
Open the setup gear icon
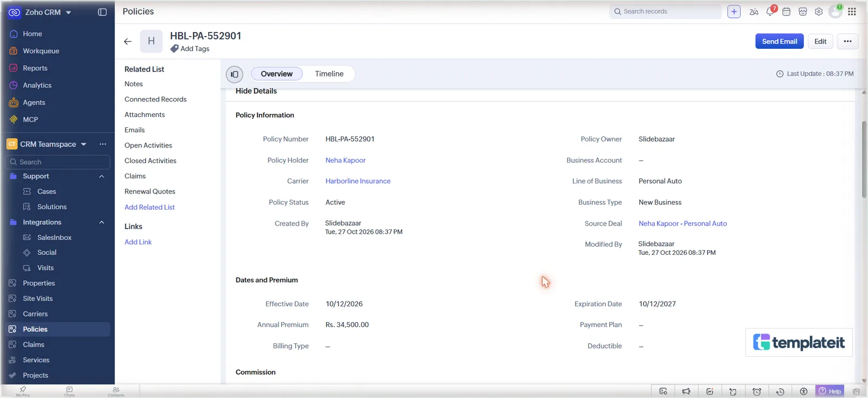[819, 11]
